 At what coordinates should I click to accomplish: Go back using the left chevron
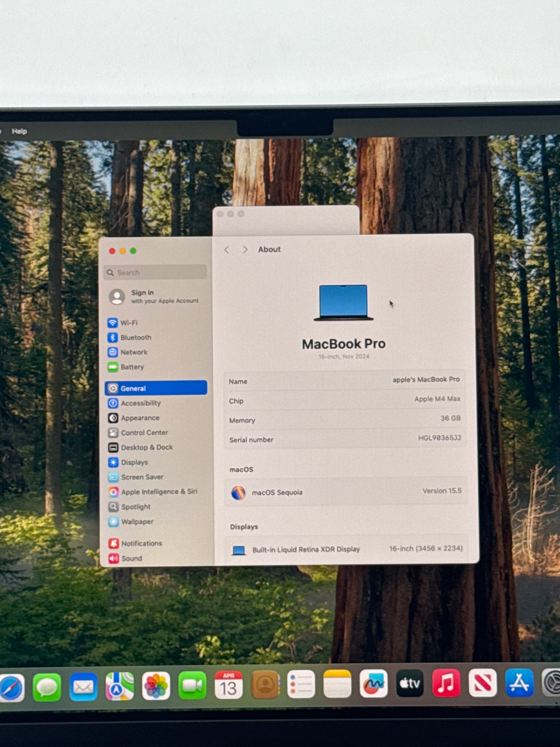click(x=226, y=250)
